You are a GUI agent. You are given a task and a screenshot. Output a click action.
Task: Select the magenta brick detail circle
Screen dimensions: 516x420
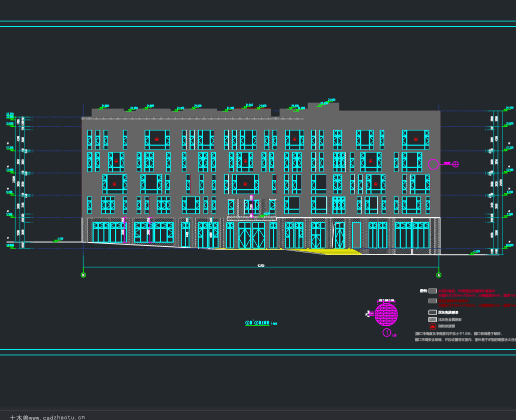(x=386, y=314)
